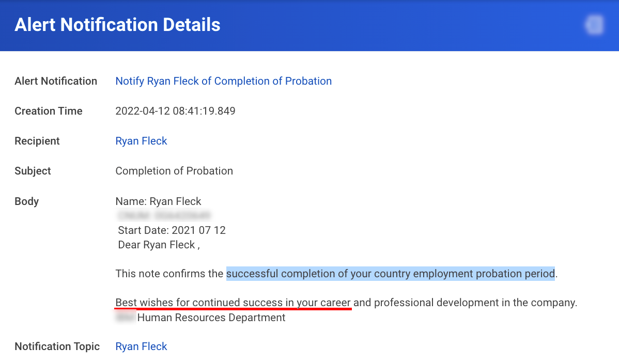Click the red-underlined Best wishes text
Screen dimensions: 619x364
click(x=233, y=303)
